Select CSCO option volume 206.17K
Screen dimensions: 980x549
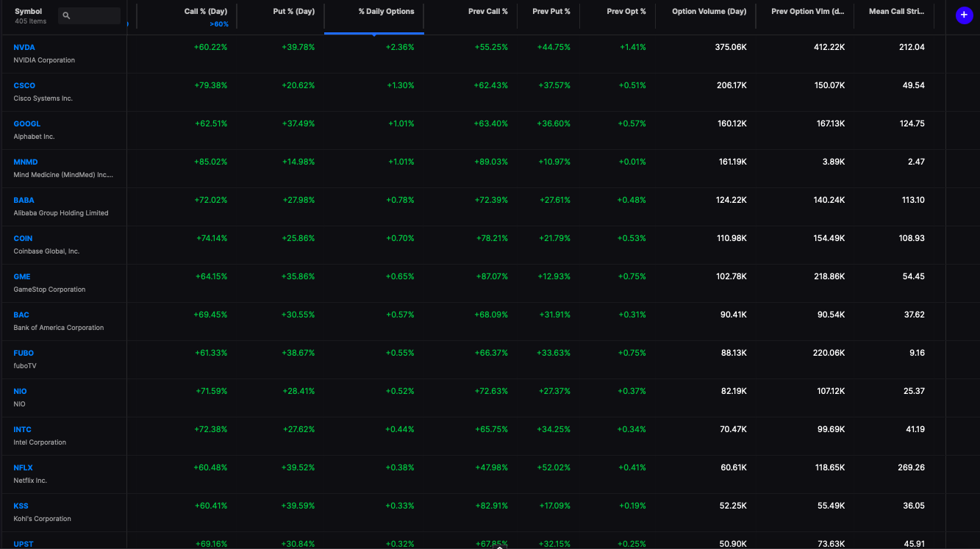click(732, 85)
